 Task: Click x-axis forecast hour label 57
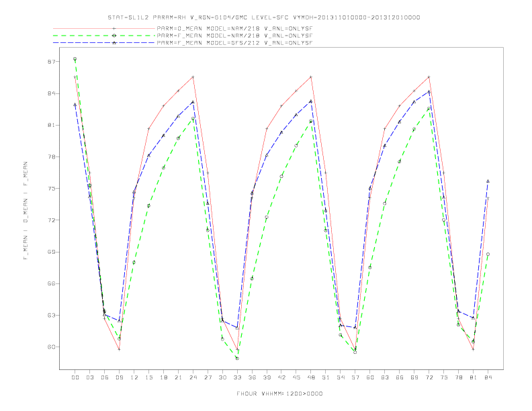click(x=355, y=377)
